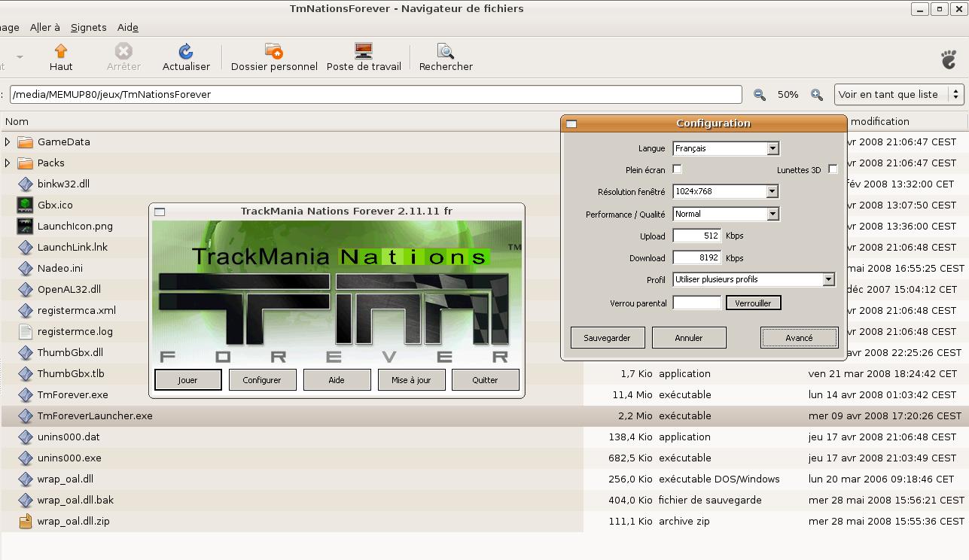Toggle the Lunettes 3D checkbox
969x560 pixels.
[x=833, y=169]
